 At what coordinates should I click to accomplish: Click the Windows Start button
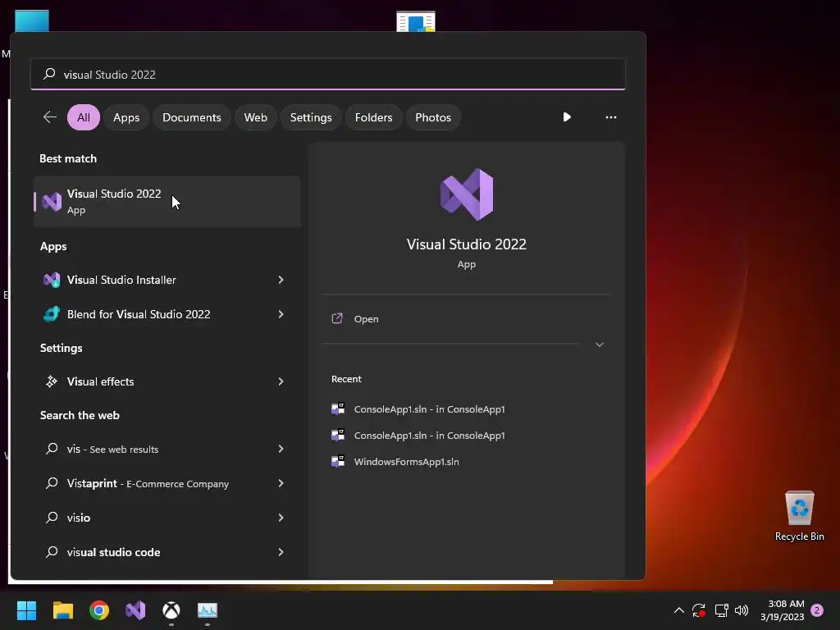pos(26,610)
